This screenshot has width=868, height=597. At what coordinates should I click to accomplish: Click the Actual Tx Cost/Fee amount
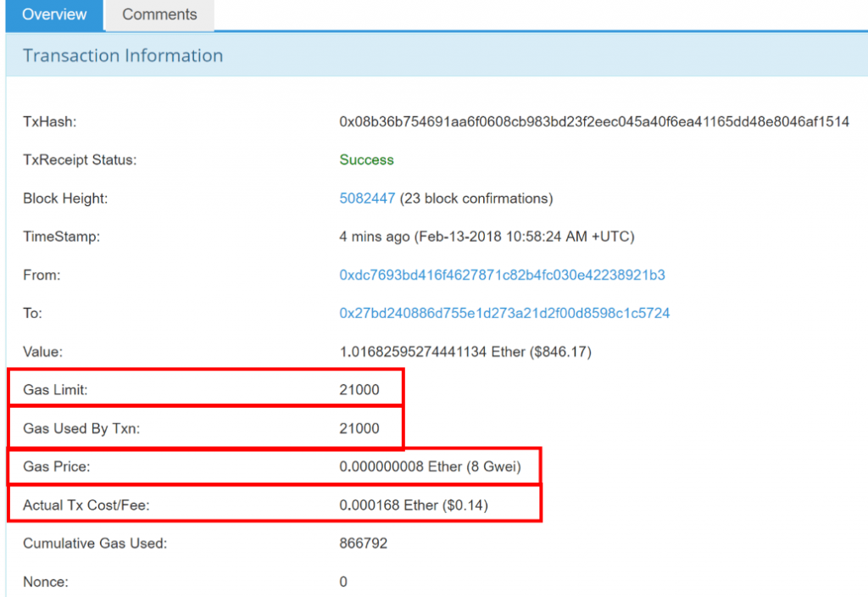(414, 505)
